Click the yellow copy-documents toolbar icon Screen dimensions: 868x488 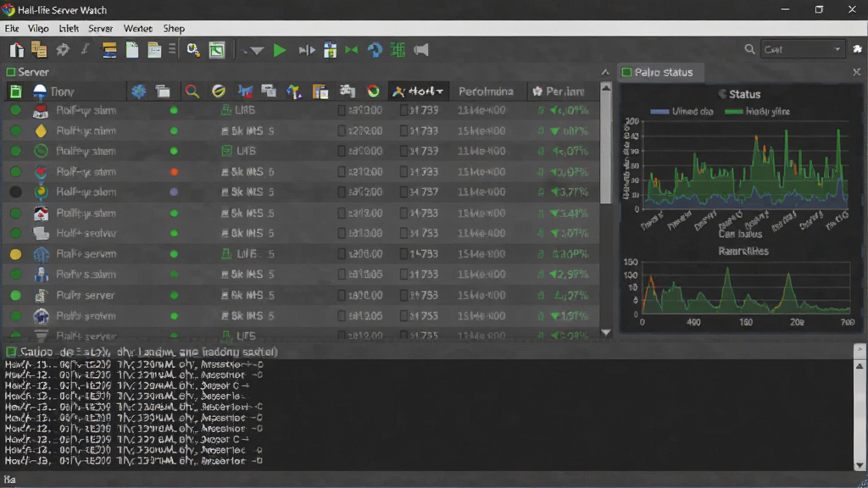[x=39, y=50]
